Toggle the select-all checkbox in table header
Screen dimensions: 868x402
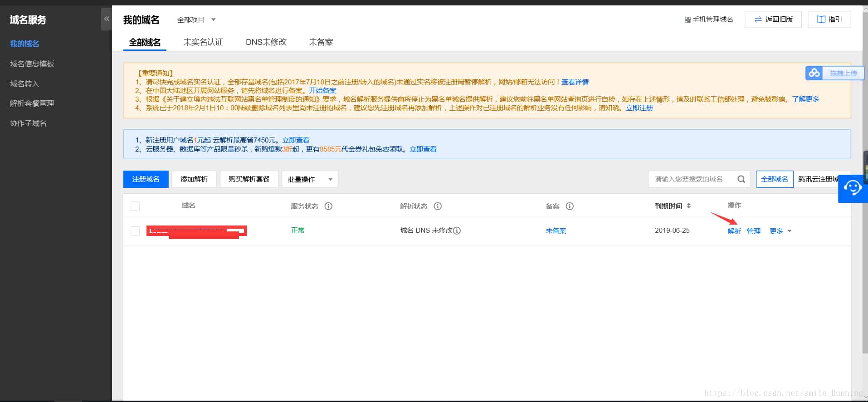pyautogui.click(x=135, y=206)
